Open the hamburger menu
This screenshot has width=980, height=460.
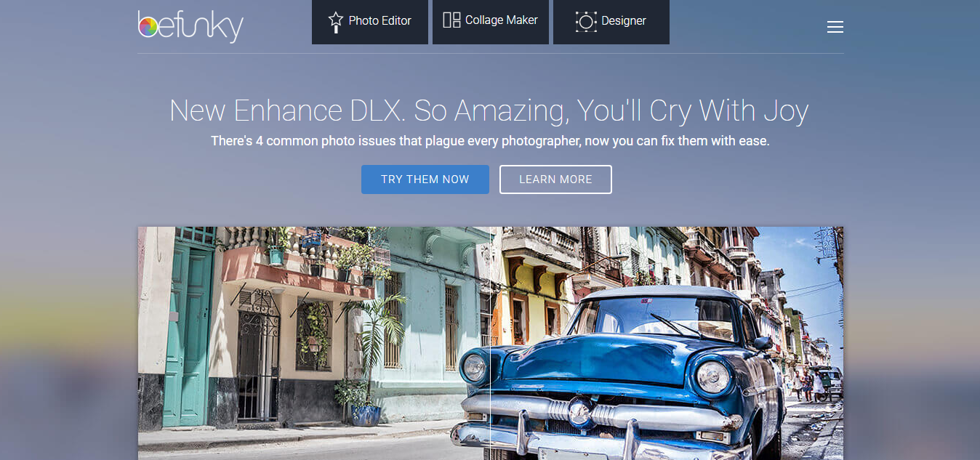(x=835, y=27)
